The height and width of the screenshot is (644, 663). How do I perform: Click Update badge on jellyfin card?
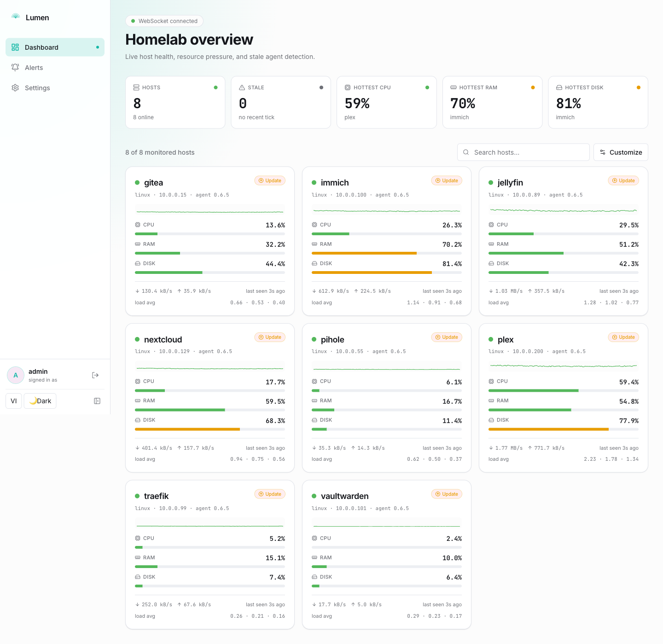pos(623,180)
